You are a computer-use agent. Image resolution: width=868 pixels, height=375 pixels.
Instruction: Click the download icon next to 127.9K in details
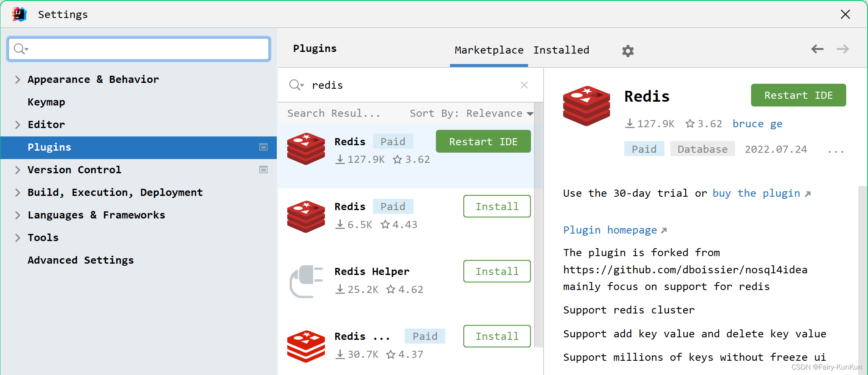click(x=630, y=123)
